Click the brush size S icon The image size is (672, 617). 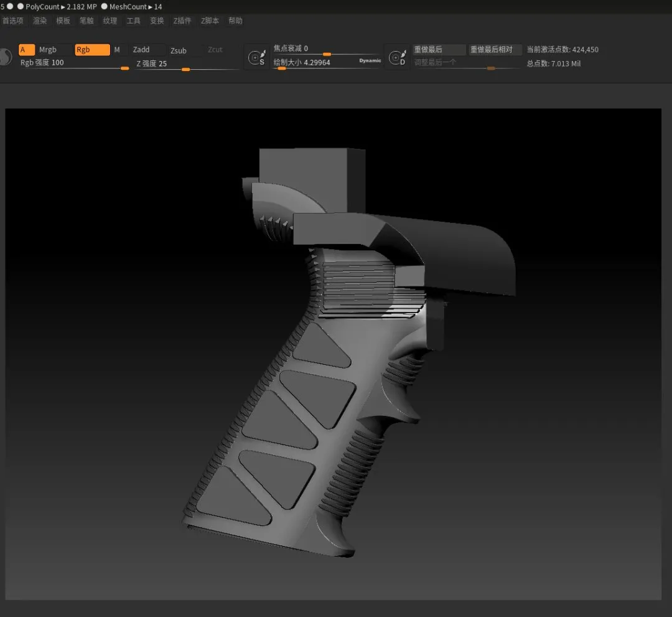256,57
